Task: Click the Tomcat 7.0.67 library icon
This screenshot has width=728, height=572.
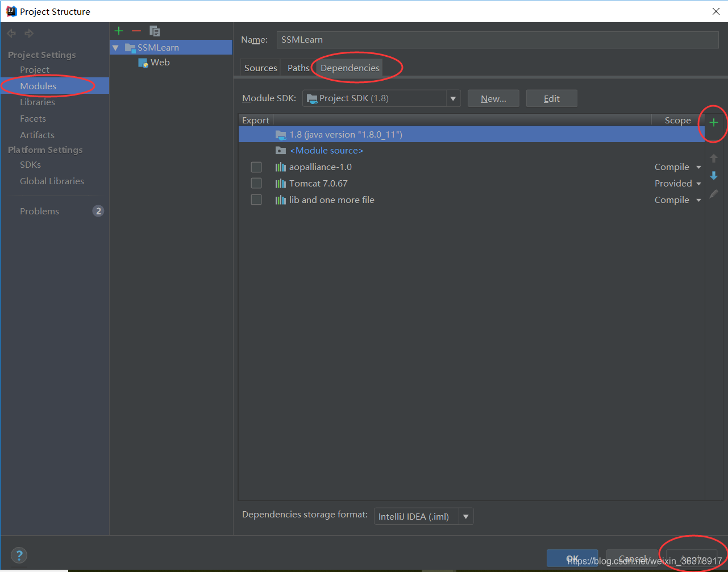Action: 281,184
